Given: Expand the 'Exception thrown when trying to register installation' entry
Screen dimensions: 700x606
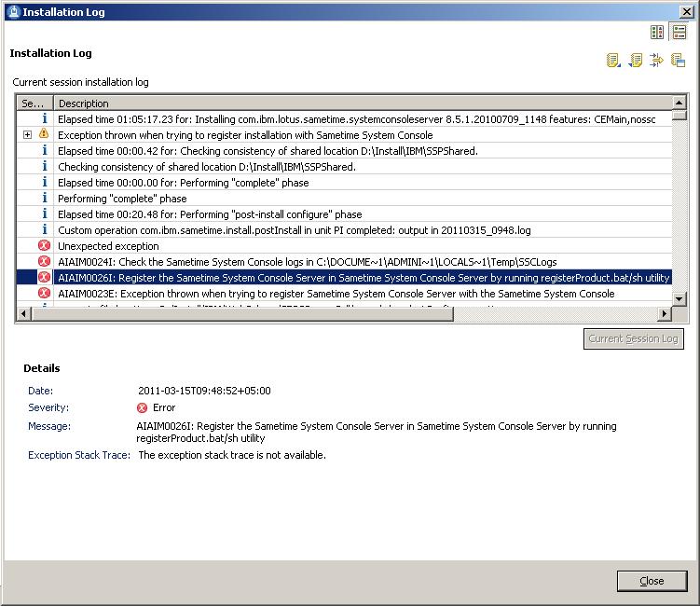Looking at the screenshot, I should point(28,135).
